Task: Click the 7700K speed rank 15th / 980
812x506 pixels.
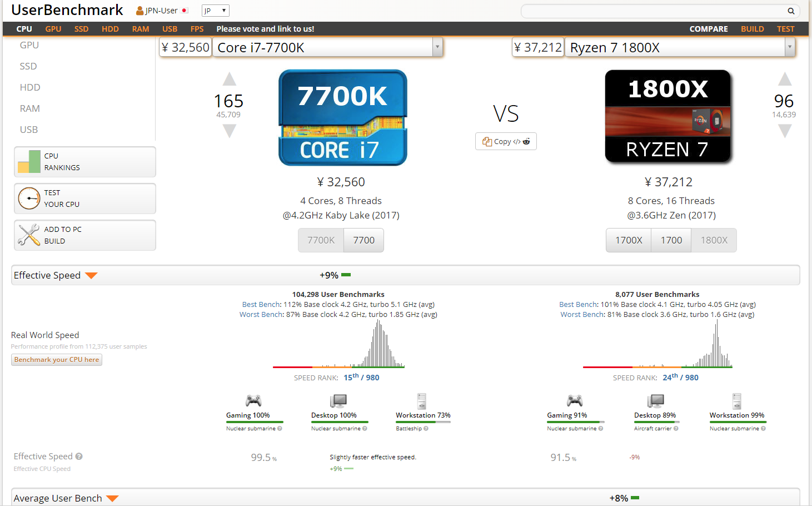Action: (361, 377)
